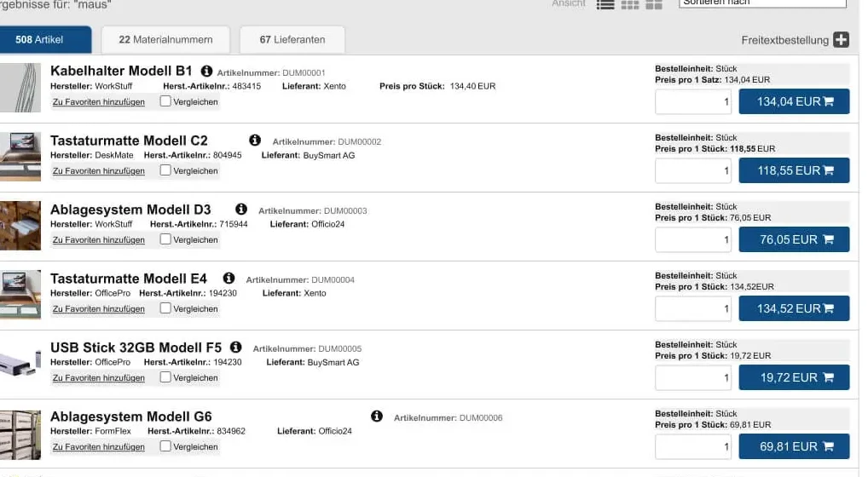
Task: Focus quantity field for Kabelhalter Modell B1
Action: pyautogui.click(x=693, y=101)
